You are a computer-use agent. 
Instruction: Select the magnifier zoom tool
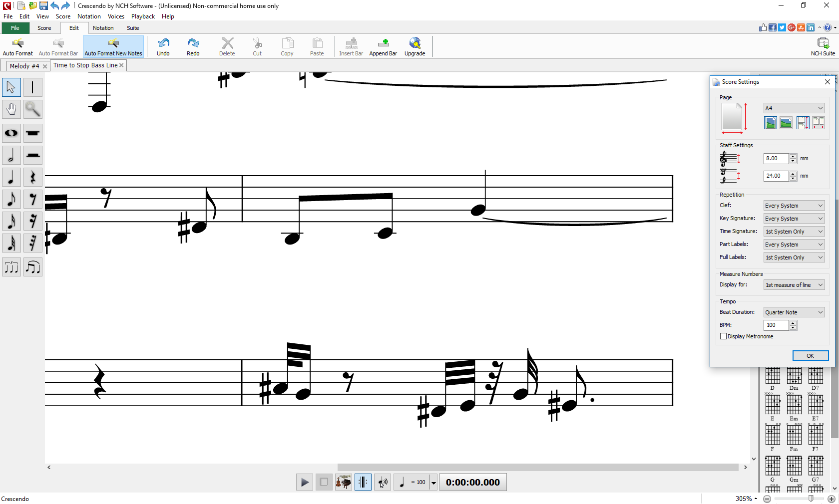[x=32, y=109]
